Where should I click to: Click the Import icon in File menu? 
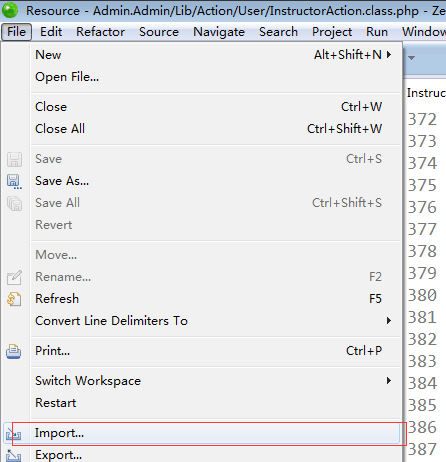[x=14, y=434]
